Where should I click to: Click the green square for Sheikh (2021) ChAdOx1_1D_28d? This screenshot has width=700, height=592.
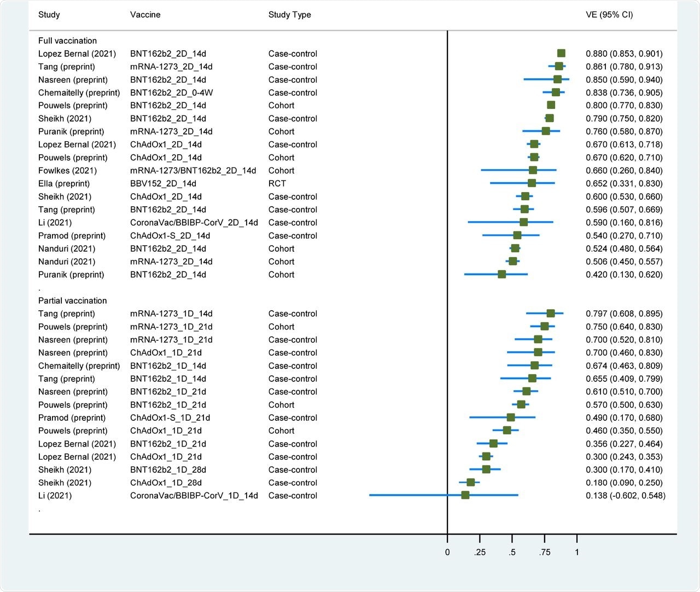tap(471, 483)
